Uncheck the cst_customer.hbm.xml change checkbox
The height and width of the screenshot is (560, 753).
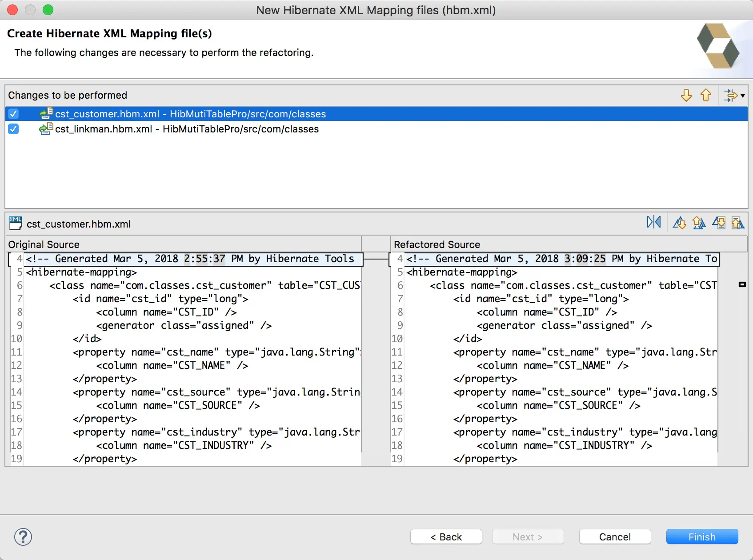click(13, 114)
